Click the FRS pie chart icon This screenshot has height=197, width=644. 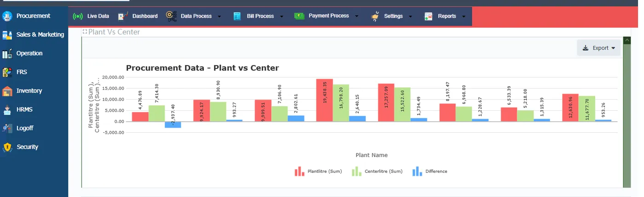(6, 73)
